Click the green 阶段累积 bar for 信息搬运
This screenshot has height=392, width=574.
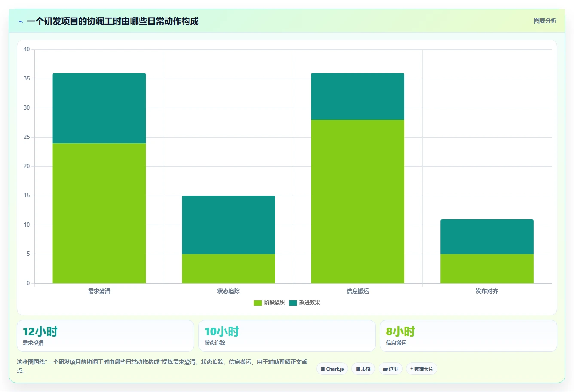pyautogui.click(x=357, y=202)
